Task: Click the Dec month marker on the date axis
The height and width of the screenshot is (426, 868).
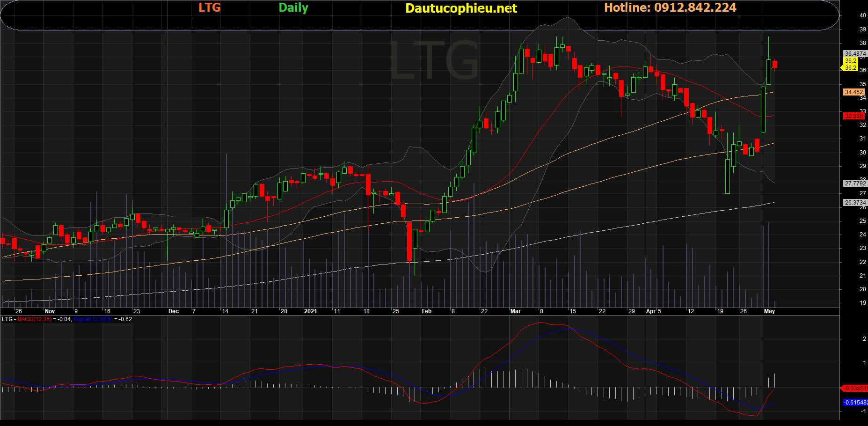Action: [x=174, y=311]
